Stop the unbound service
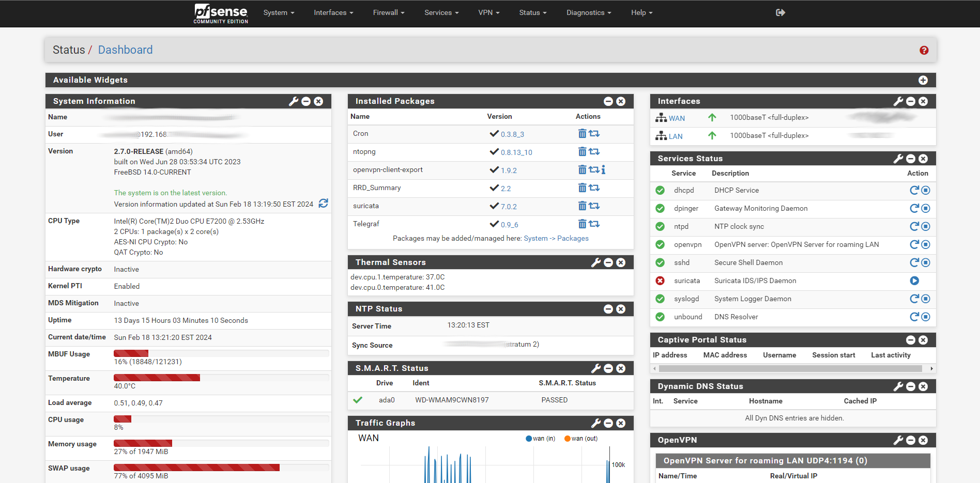Viewport: 980px width, 483px height. pyautogui.click(x=926, y=317)
